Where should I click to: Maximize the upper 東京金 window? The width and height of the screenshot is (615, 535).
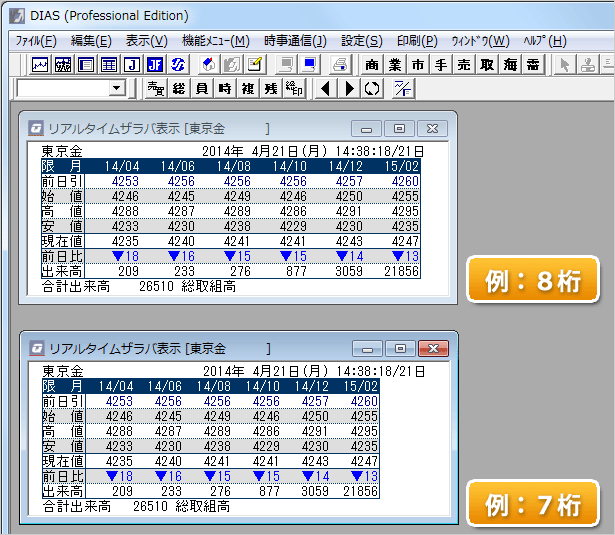399,128
